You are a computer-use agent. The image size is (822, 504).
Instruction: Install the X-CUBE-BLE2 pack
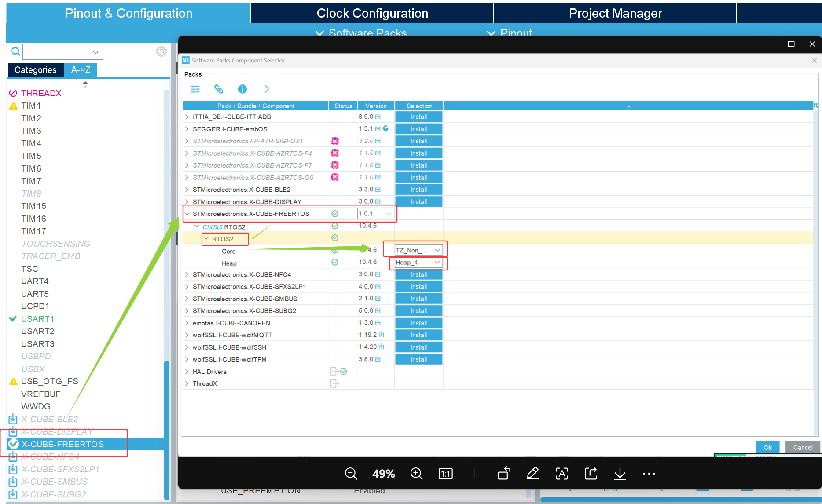pos(418,190)
